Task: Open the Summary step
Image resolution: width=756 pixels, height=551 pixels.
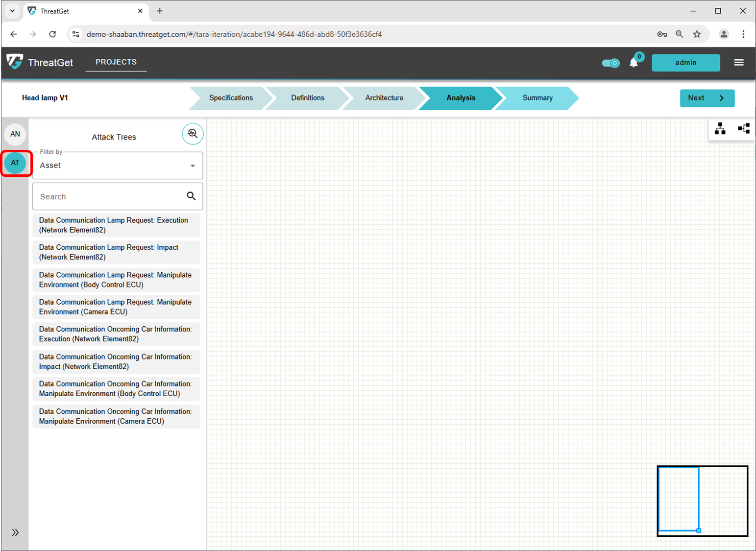Action: click(537, 98)
